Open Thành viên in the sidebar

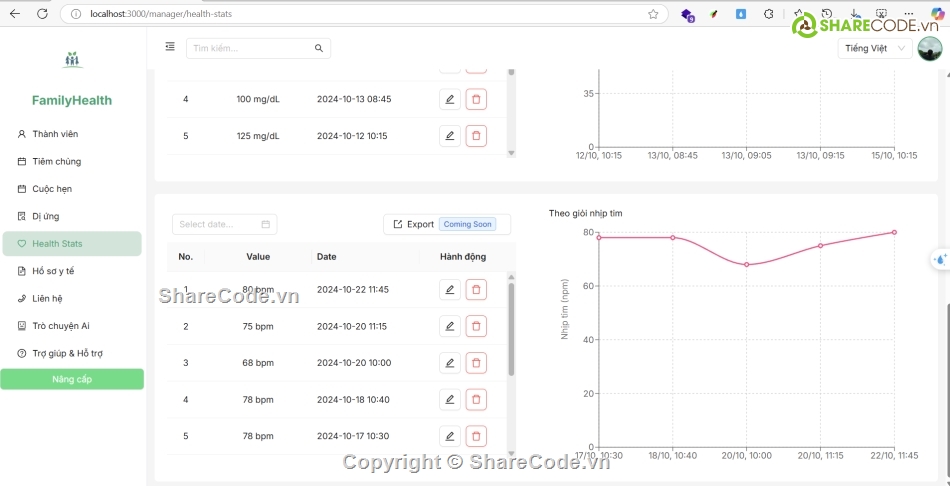click(x=55, y=134)
